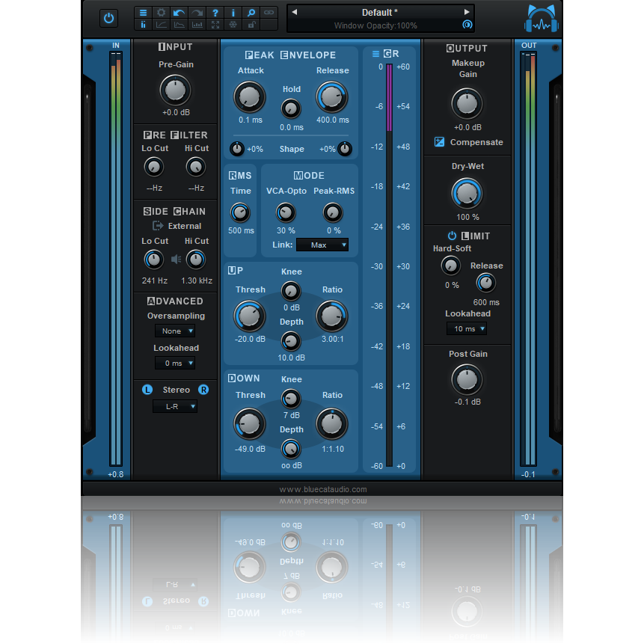Adjust the Dry-Wet knob at 100%
Viewport: 644px width, 644px height.
click(467, 194)
